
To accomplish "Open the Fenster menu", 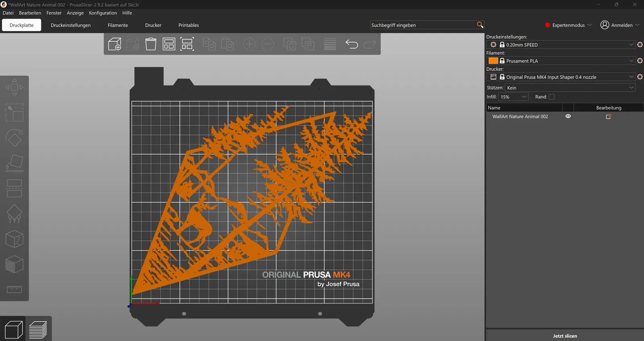I will pyautogui.click(x=54, y=13).
